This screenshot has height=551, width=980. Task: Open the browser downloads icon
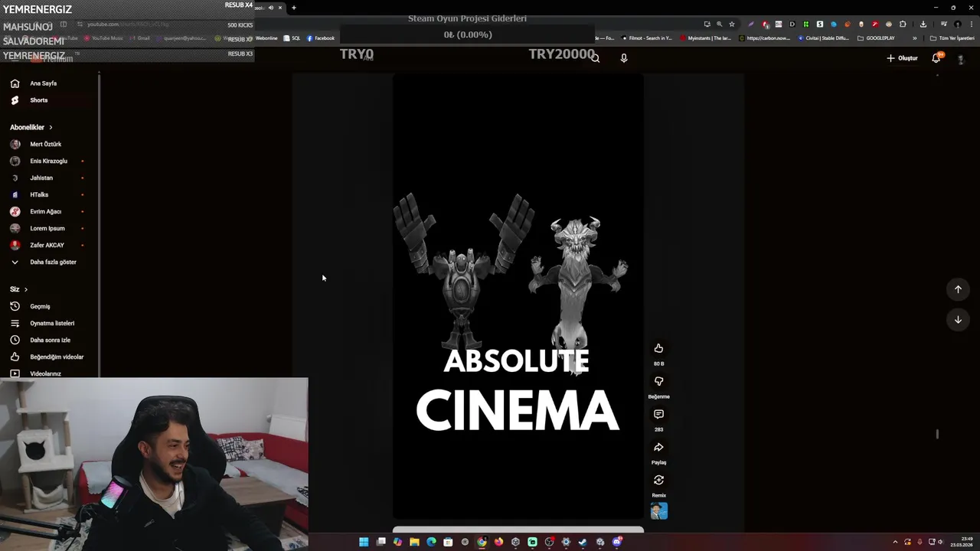point(923,24)
